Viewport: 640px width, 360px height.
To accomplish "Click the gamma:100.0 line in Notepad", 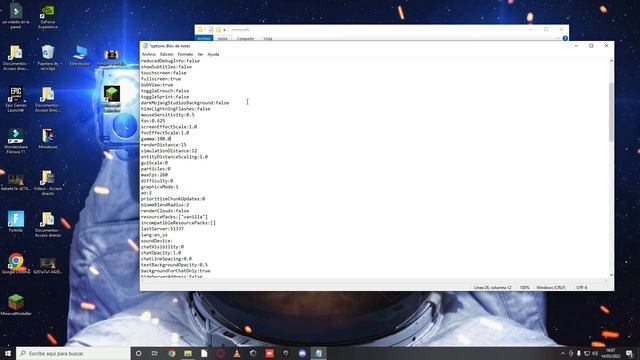I will tap(156, 139).
